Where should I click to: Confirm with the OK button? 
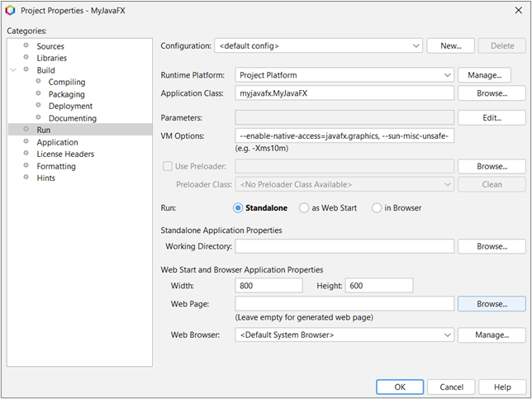coord(400,387)
